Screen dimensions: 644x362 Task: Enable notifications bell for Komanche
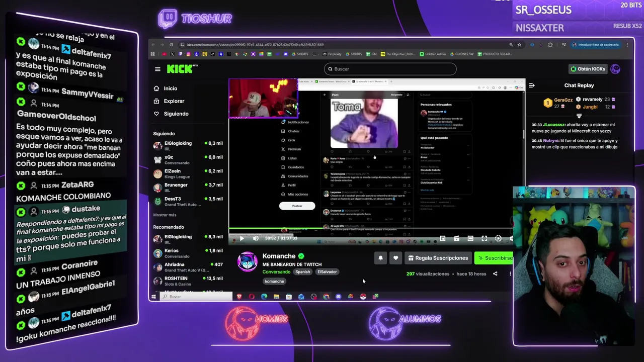(380, 258)
